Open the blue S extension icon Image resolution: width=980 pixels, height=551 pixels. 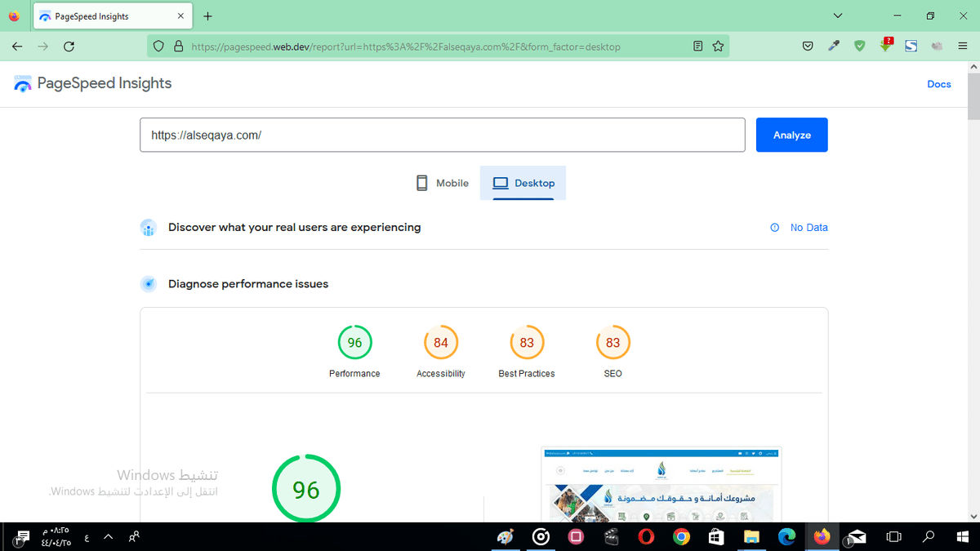tap(911, 47)
